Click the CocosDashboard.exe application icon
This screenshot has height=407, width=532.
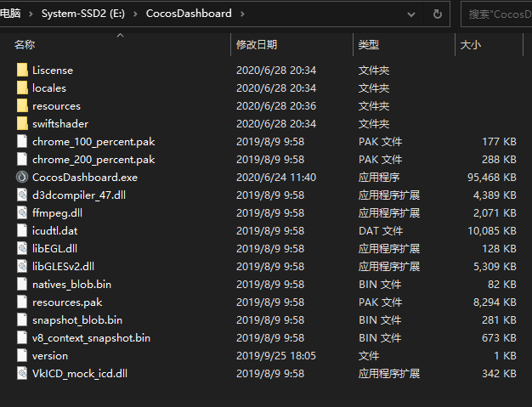click(x=22, y=177)
